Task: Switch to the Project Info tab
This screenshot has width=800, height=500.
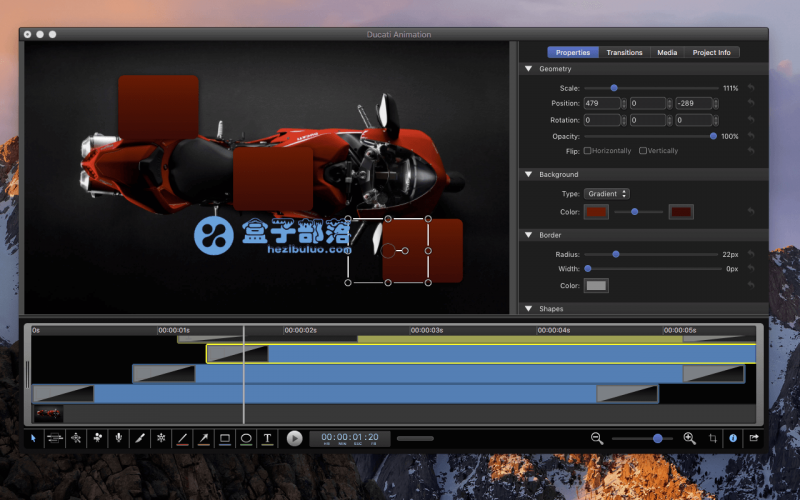Action: pos(711,52)
